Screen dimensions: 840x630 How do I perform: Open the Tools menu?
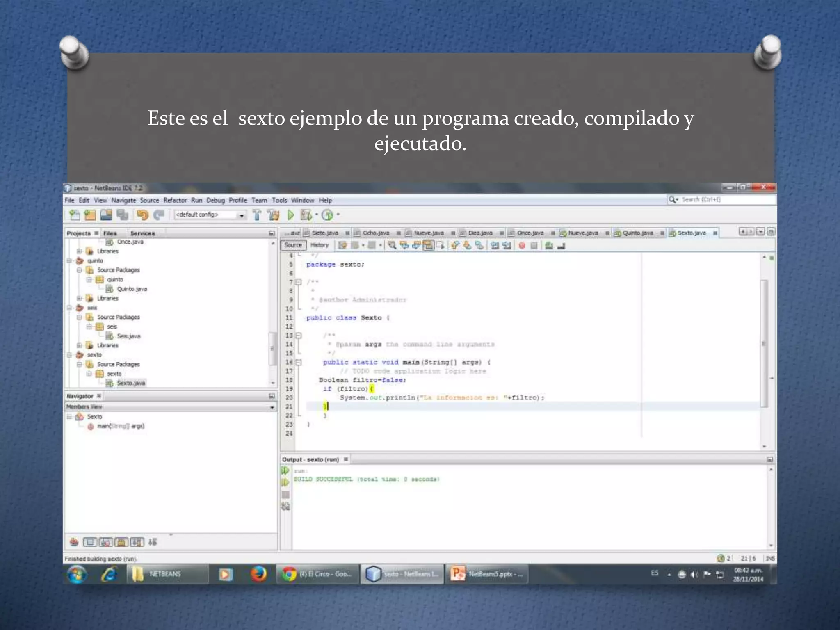[279, 200]
